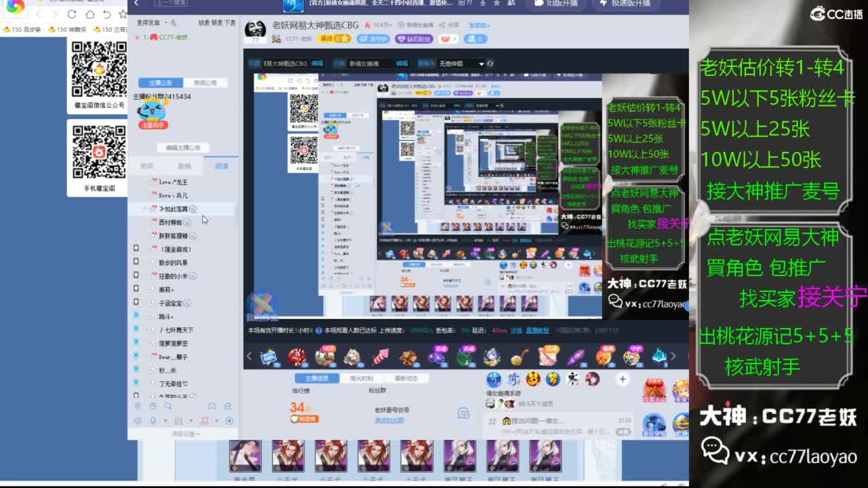Click the circular record icon in voice controls
The image size is (868, 488).
(x=229, y=421)
